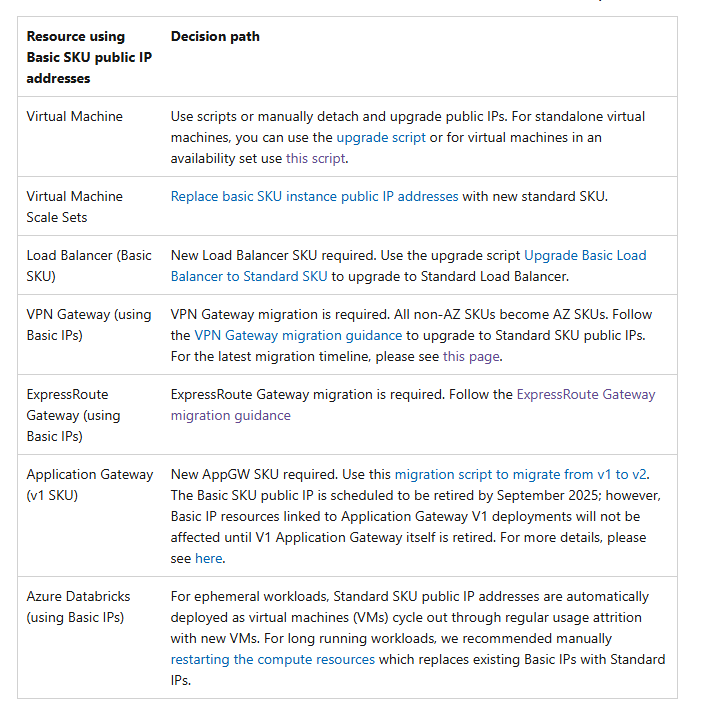
Task: Open 'restarting the compute resources' link
Action: click(x=273, y=660)
